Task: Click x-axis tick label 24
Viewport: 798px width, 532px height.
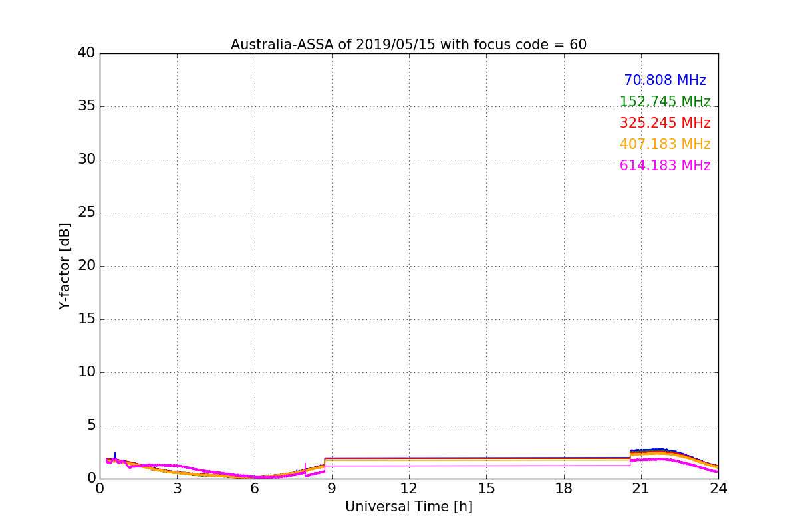Action: [718, 488]
